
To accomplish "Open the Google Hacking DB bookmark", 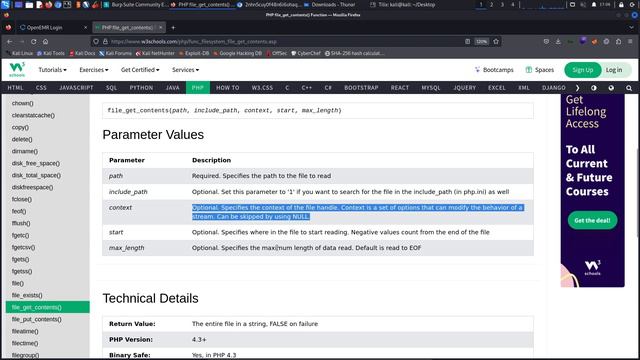I will click(237, 53).
